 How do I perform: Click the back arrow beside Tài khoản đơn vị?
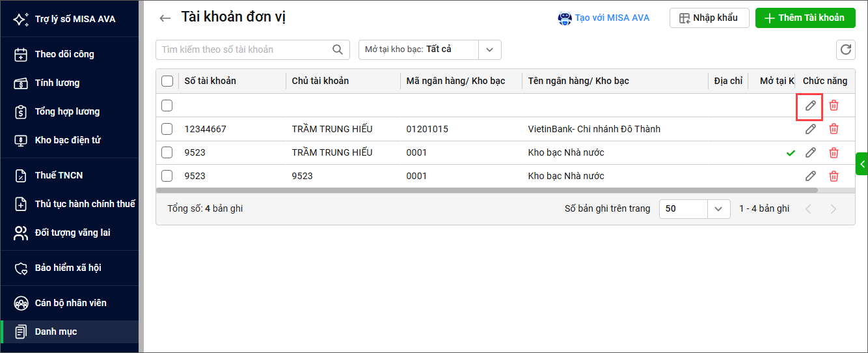pyautogui.click(x=165, y=18)
